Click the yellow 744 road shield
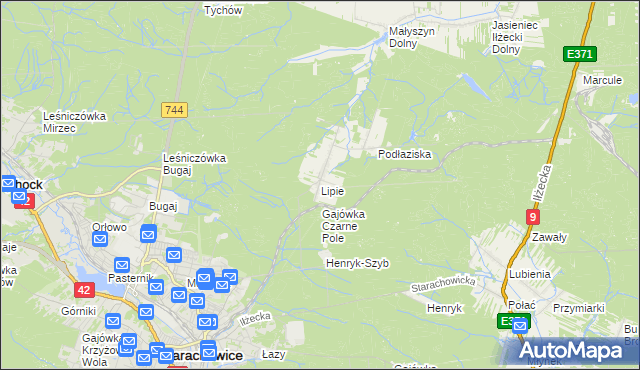This screenshot has width=640, height=370. (174, 110)
